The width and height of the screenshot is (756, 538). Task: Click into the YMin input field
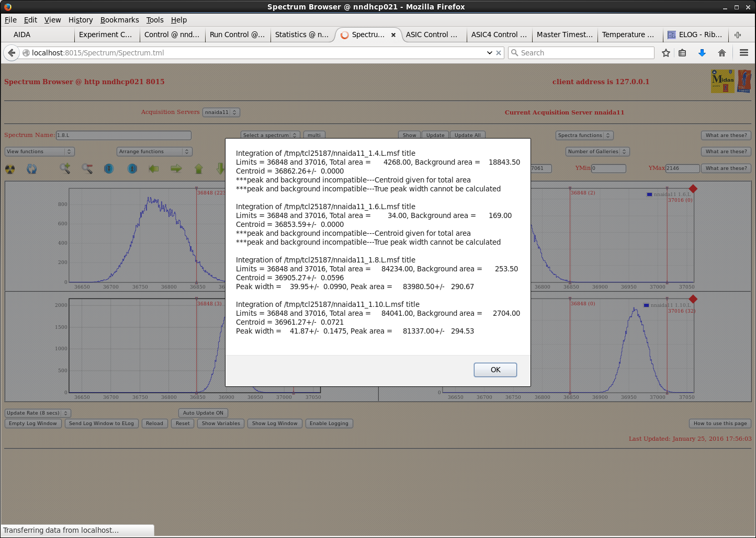[608, 168]
